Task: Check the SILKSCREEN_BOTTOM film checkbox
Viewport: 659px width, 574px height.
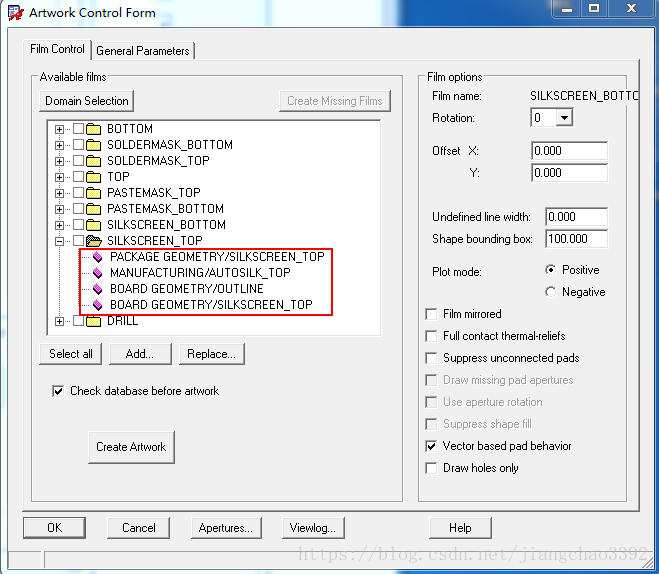Action: 78,224
